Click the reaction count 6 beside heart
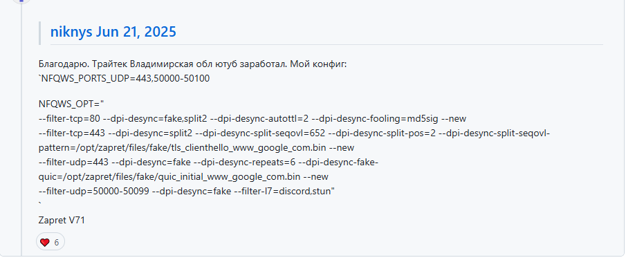The height and width of the screenshot is (269, 644). pos(57,243)
